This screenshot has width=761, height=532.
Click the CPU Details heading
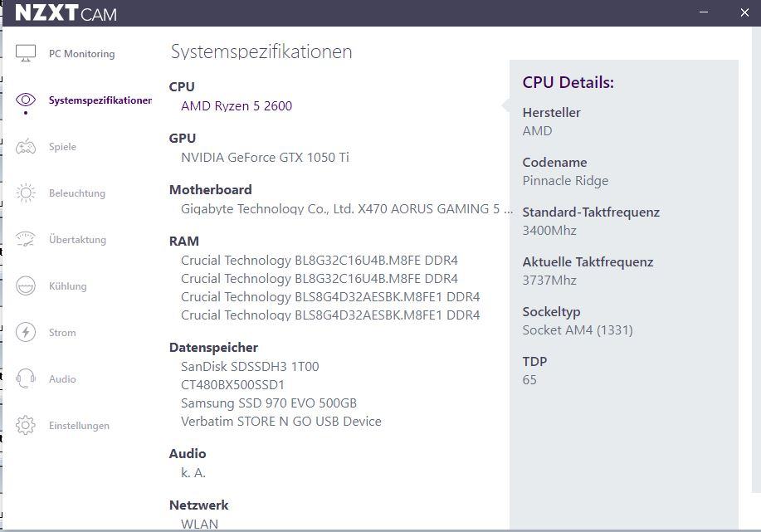[568, 82]
